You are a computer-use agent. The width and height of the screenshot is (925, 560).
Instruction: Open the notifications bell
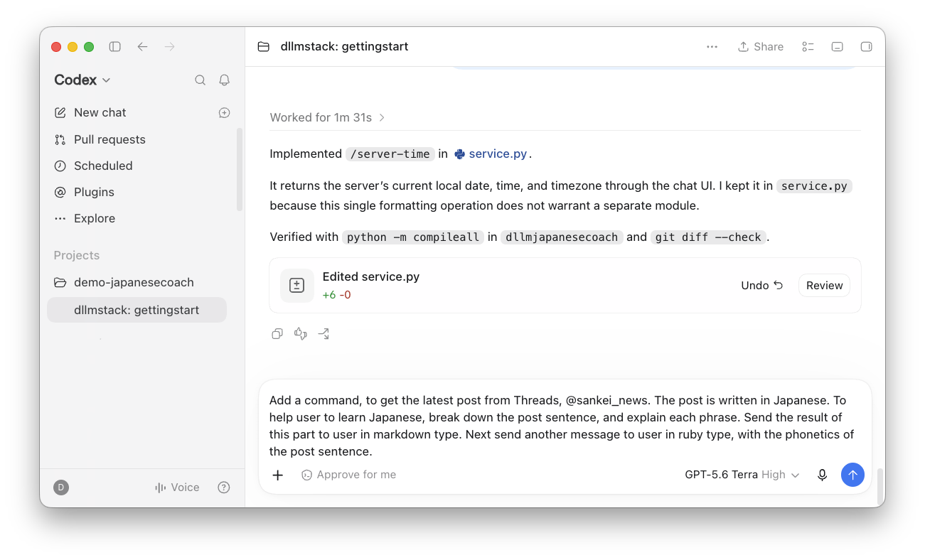pyautogui.click(x=224, y=80)
